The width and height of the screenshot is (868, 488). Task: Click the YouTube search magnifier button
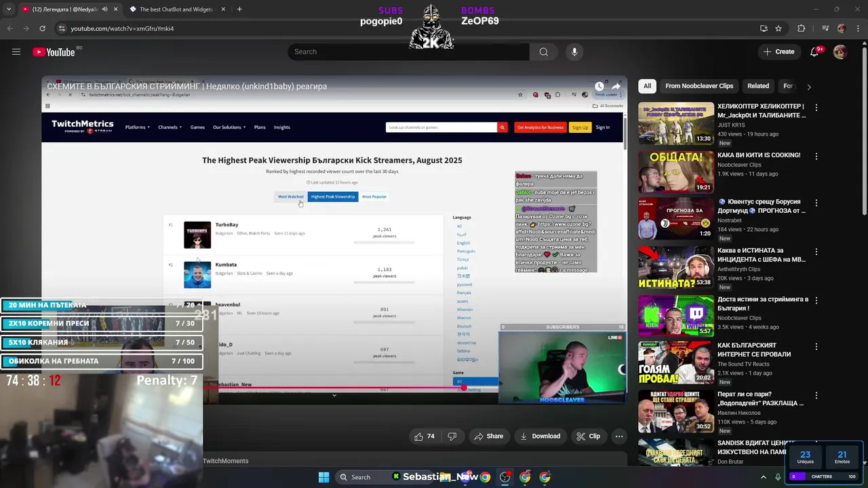(543, 52)
